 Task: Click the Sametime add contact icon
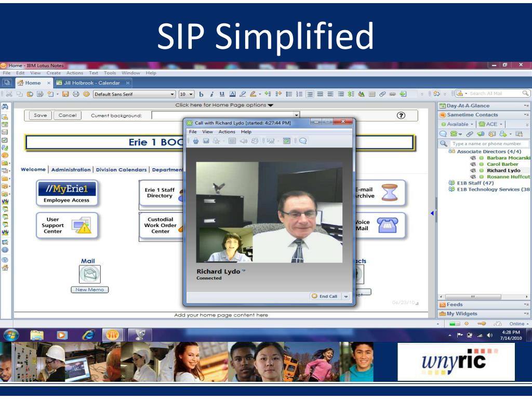coord(503,134)
